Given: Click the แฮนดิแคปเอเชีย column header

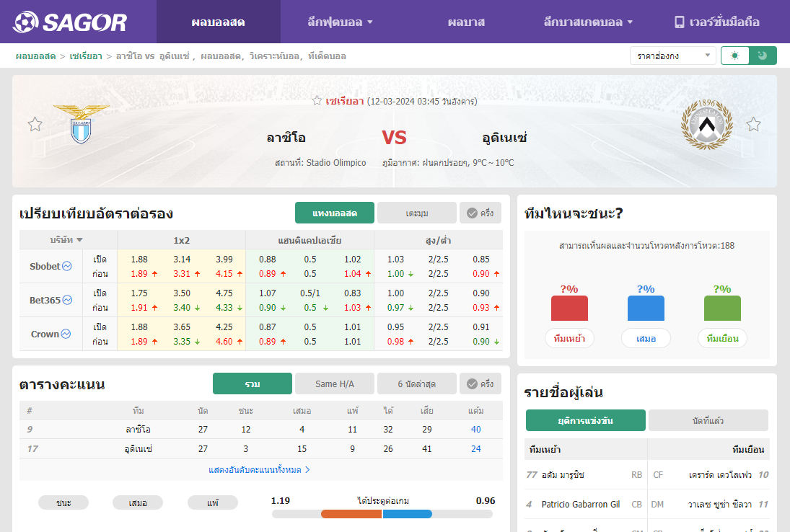Looking at the screenshot, I should coord(310,240).
